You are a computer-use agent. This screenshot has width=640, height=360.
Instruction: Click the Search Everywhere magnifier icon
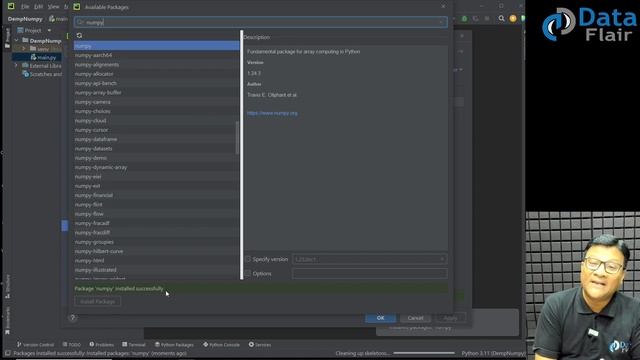coord(502,18)
